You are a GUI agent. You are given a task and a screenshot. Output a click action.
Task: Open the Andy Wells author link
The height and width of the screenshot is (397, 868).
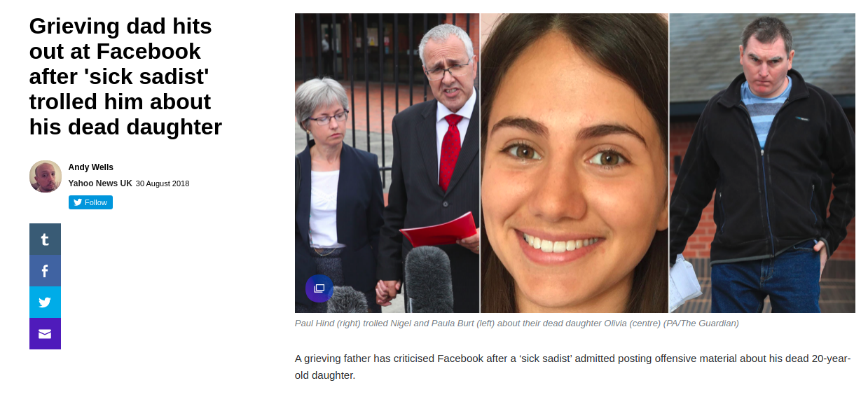pos(91,167)
